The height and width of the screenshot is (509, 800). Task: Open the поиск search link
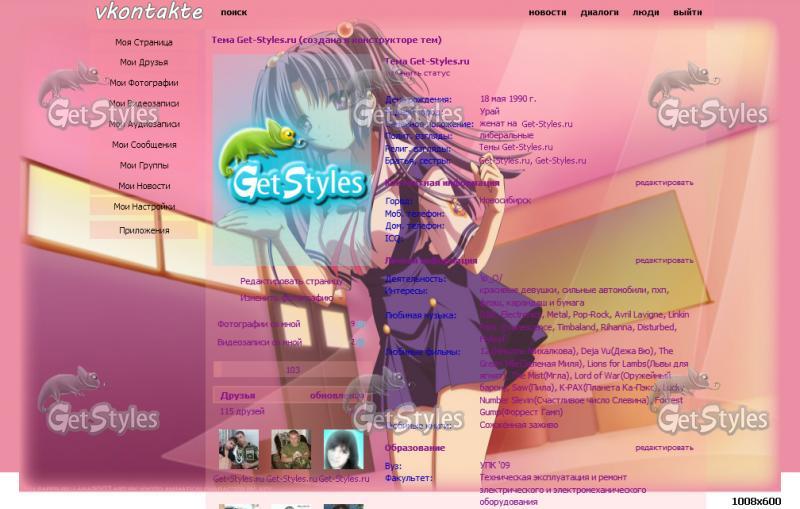(234, 12)
